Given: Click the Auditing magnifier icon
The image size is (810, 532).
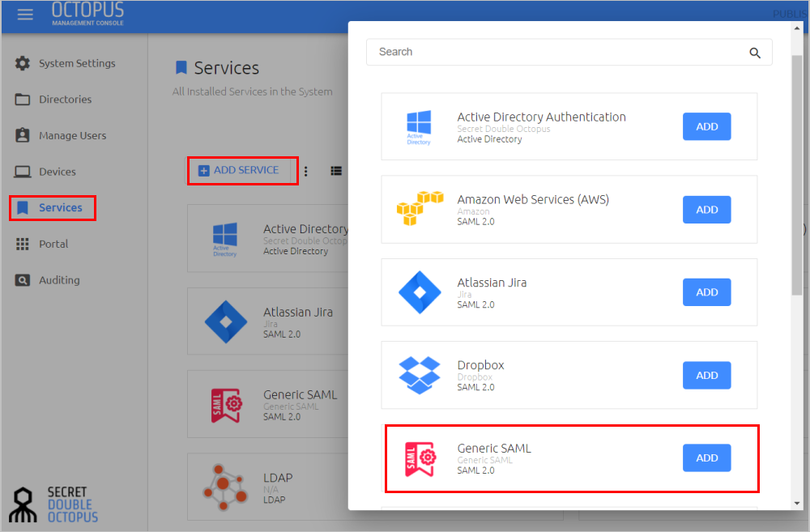Looking at the screenshot, I should click(x=22, y=280).
